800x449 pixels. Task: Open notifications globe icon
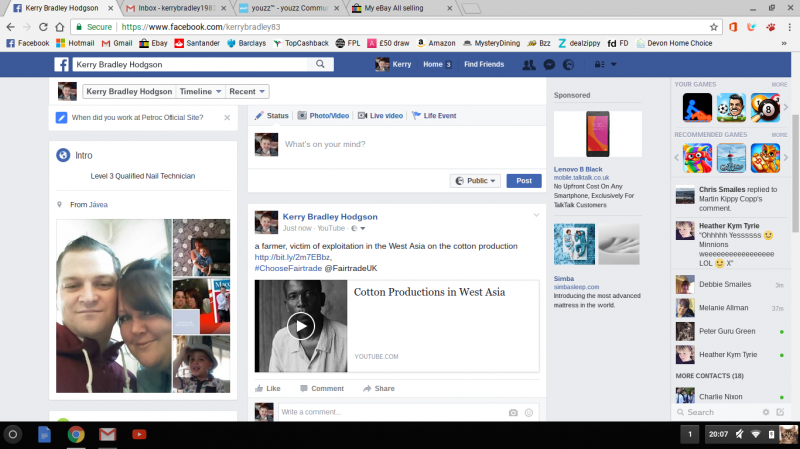coord(568,64)
